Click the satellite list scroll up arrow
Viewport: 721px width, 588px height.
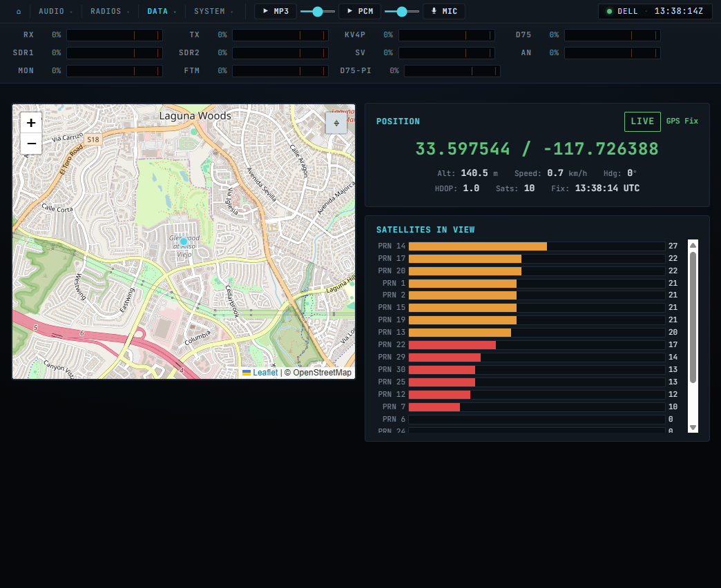[x=693, y=245]
